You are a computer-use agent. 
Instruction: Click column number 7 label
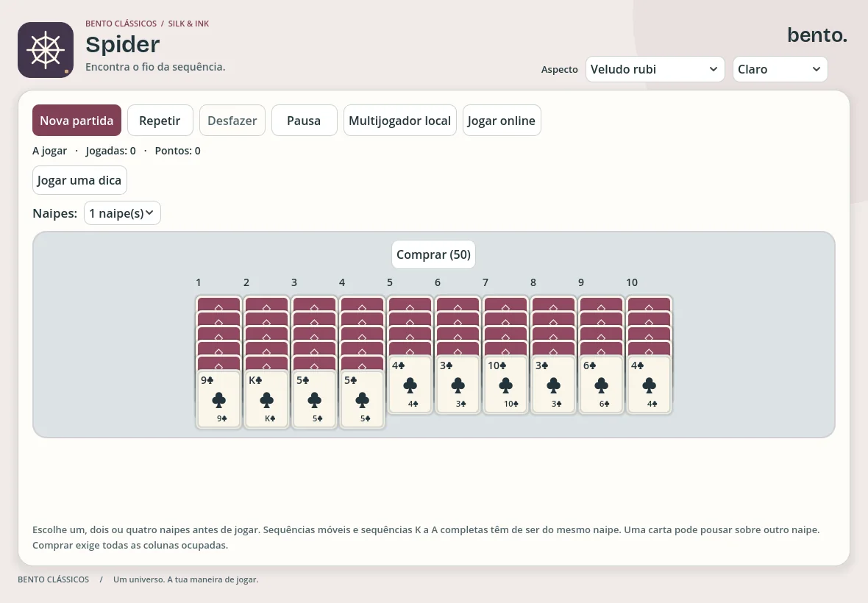[485, 282]
